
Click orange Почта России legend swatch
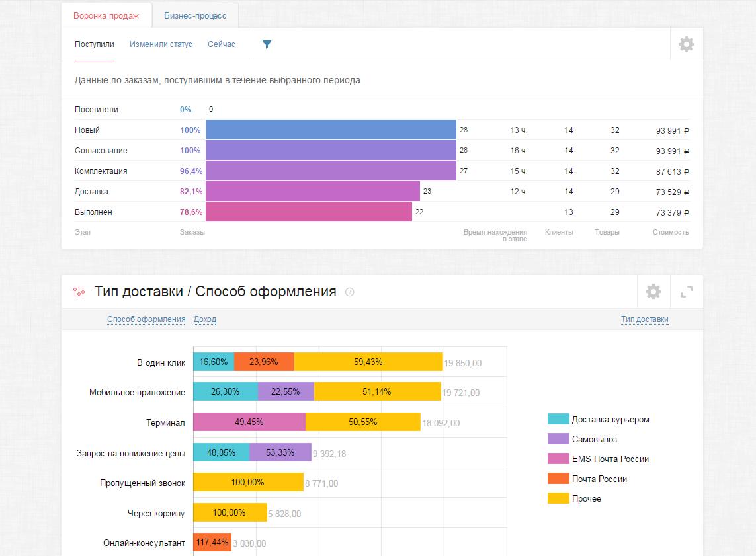coord(558,479)
